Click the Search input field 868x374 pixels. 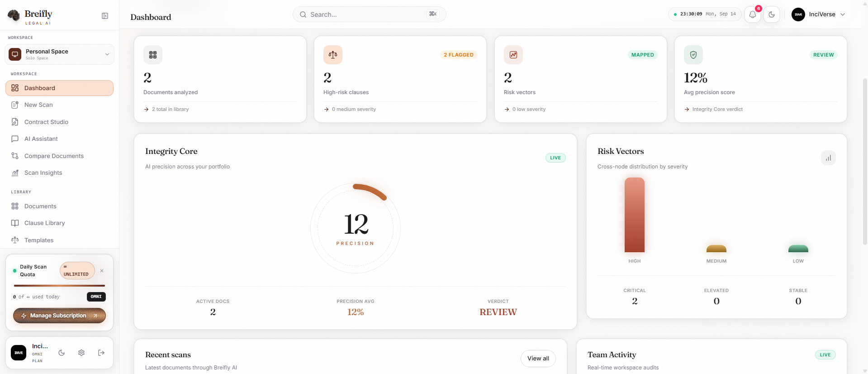(x=369, y=14)
